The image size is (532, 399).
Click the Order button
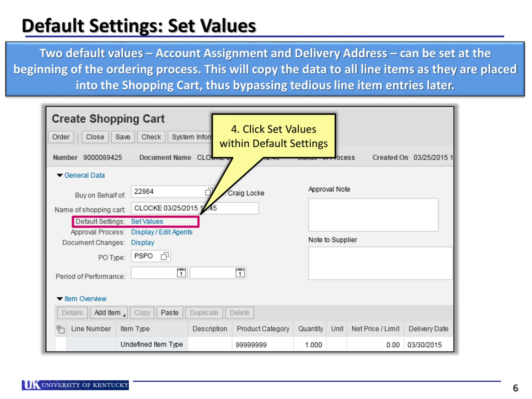tap(61, 137)
